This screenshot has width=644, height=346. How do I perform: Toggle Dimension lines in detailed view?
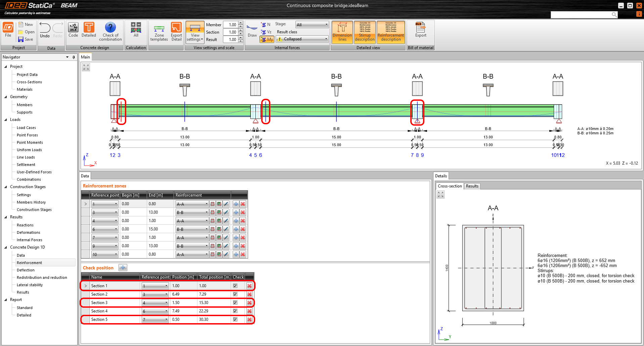pyautogui.click(x=342, y=32)
